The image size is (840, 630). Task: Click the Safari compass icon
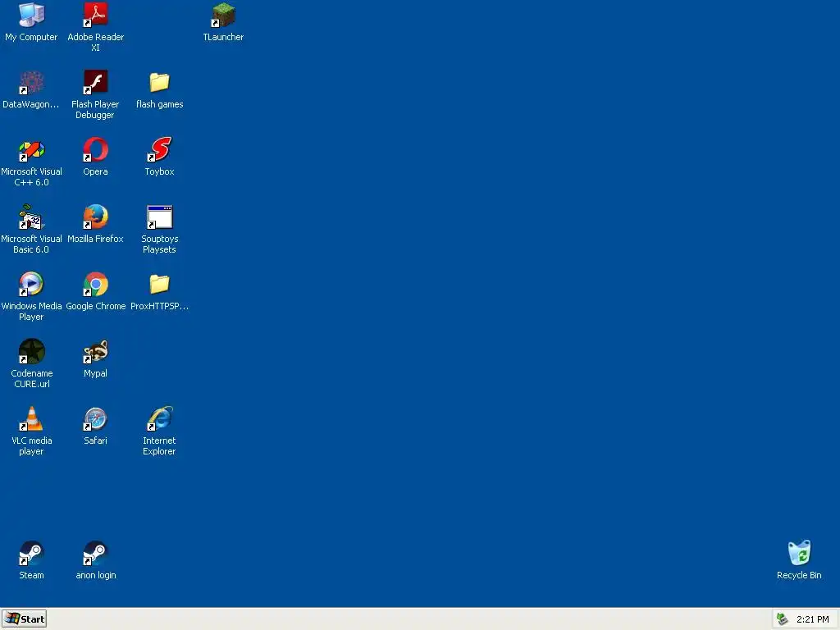tap(96, 418)
